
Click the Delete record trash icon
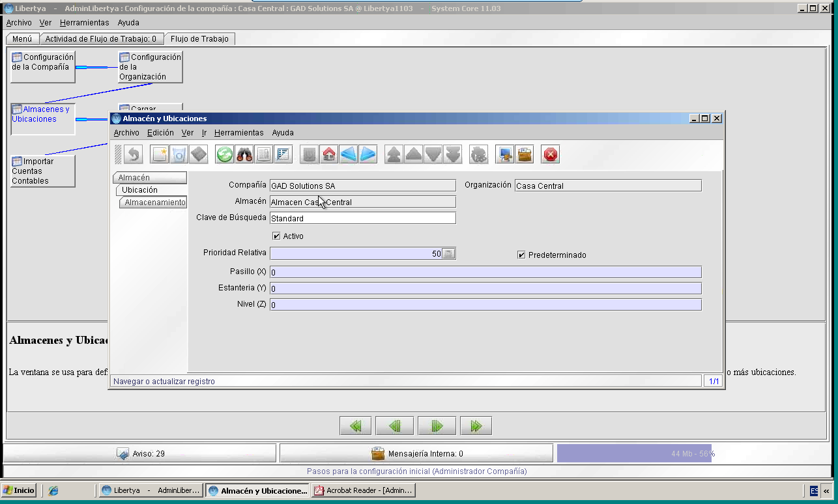179,154
